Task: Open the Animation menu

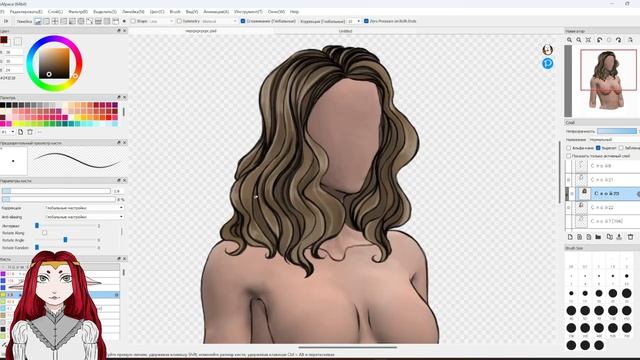Action: coord(216,12)
